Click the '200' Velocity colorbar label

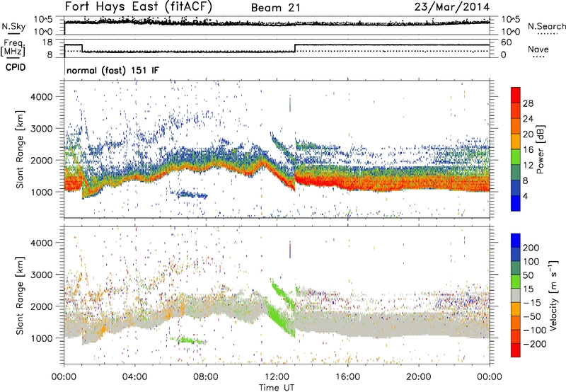pos(531,248)
